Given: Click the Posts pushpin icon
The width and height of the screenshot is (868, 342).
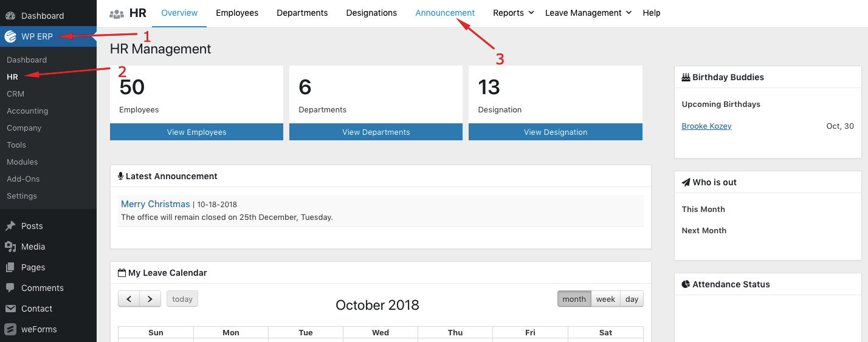Looking at the screenshot, I should tap(10, 226).
